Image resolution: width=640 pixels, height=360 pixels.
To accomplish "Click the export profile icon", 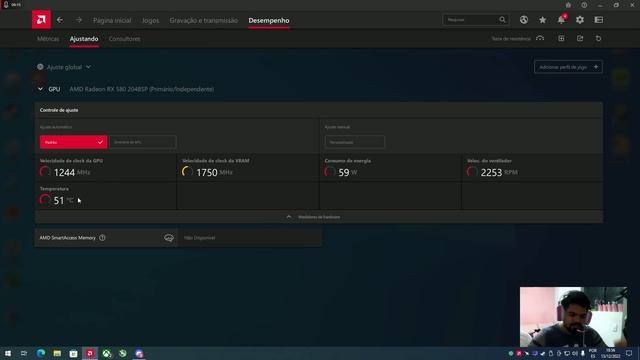I will [x=580, y=38].
